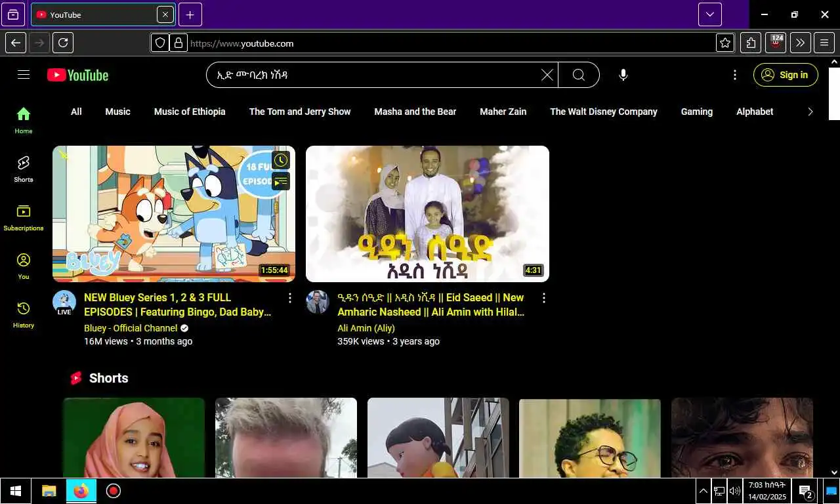
Task: Clear the search box with the X icon
Action: pos(547,75)
